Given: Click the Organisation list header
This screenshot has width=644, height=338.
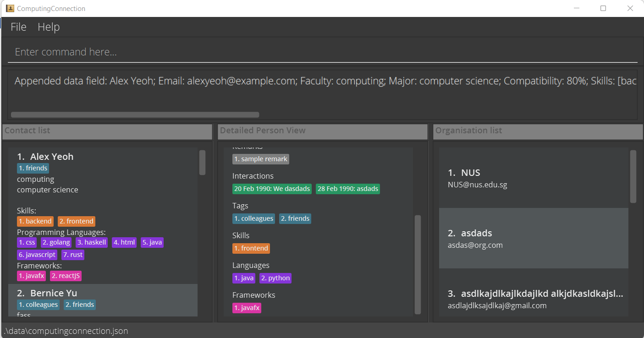Looking at the screenshot, I should click(538, 131).
